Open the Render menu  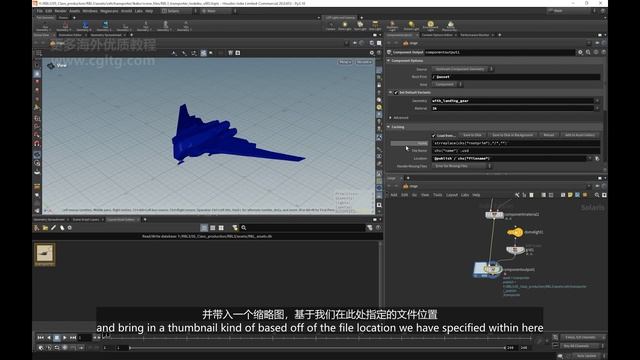[x=60, y=11]
